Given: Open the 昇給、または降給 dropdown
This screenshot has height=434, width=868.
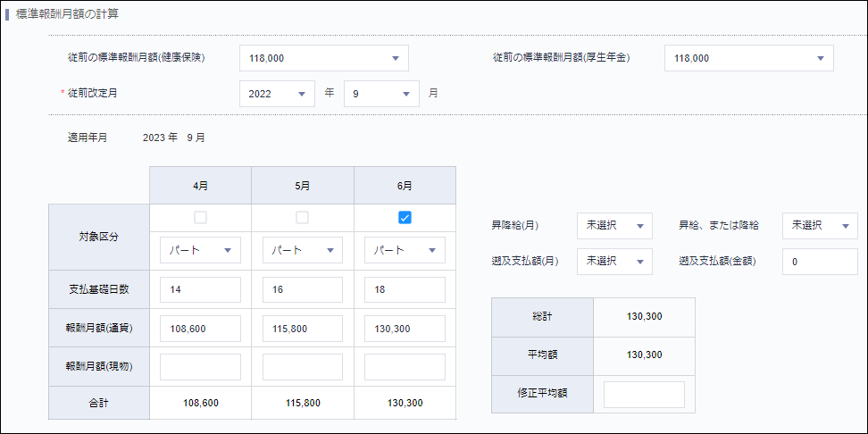Looking at the screenshot, I should coord(819,226).
